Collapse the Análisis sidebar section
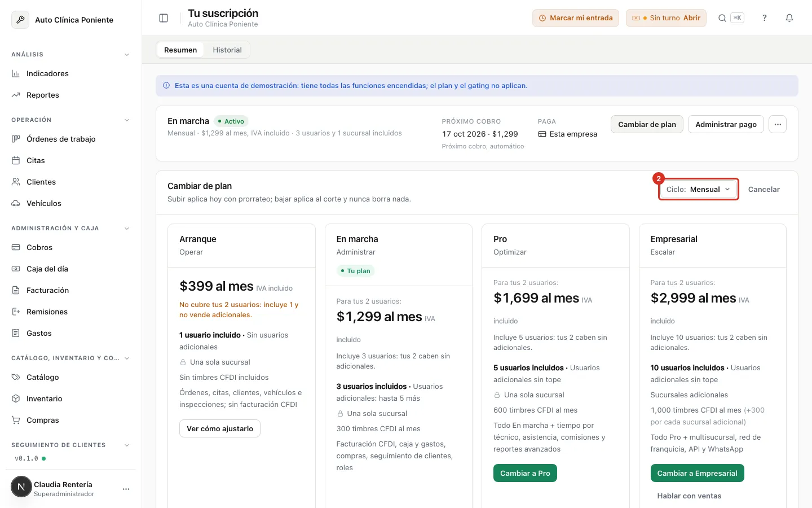812x508 pixels. pos(127,55)
